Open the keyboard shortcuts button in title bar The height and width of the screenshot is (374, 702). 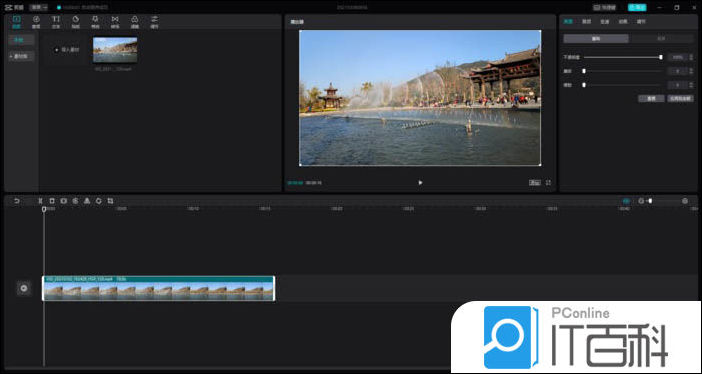(604, 8)
